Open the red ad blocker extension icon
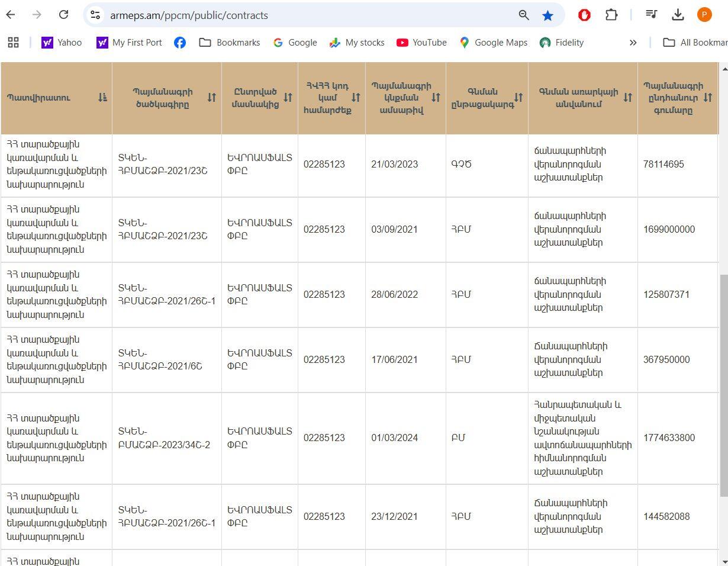Screen dimensions: 728x566 (584, 15)
